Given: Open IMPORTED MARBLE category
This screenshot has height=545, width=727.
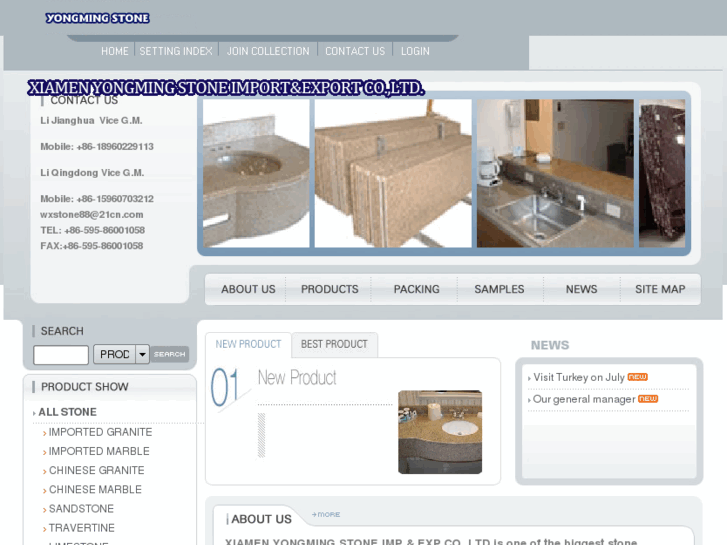Looking at the screenshot, I should [x=99, y=451].
